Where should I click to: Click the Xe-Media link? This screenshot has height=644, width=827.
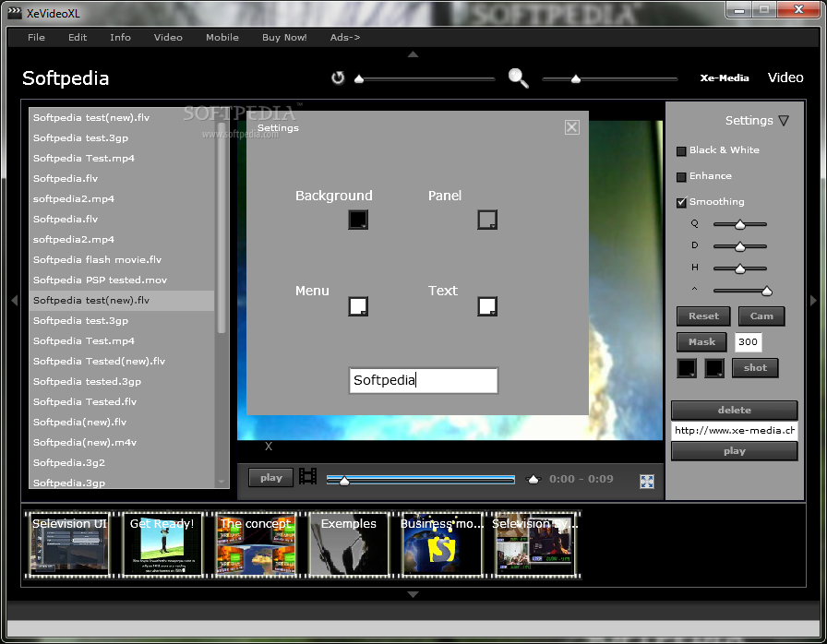(x=725, y=78)
